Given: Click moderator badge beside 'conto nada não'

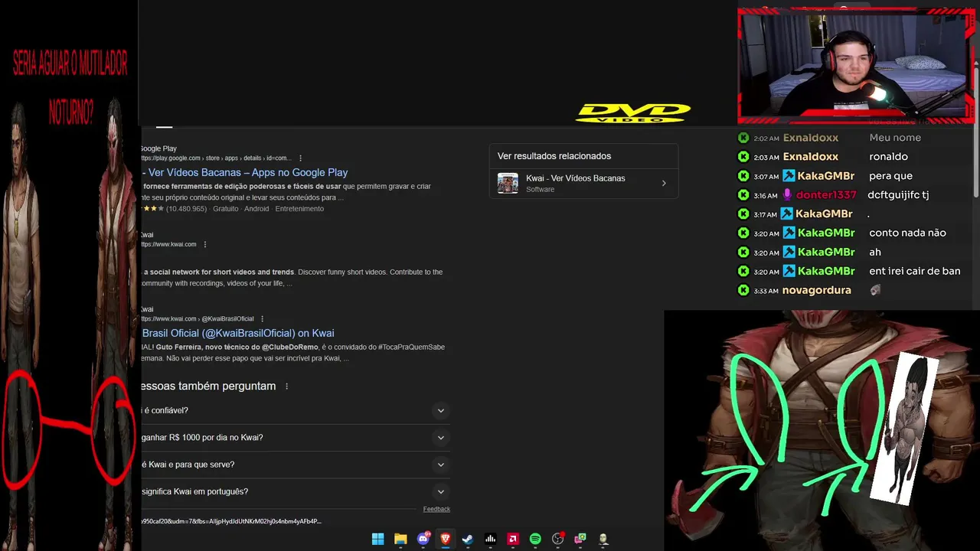Looking at the screenshot, I should point(787,233).
